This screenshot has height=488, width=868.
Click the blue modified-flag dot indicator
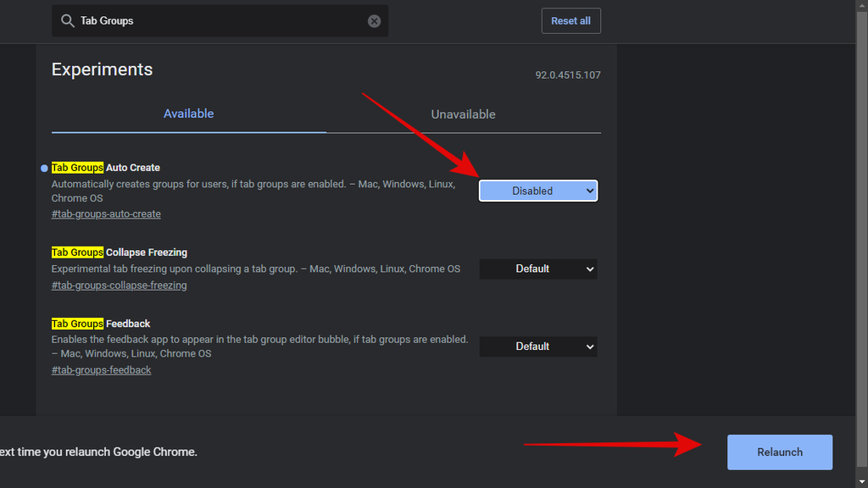point(44,169)
